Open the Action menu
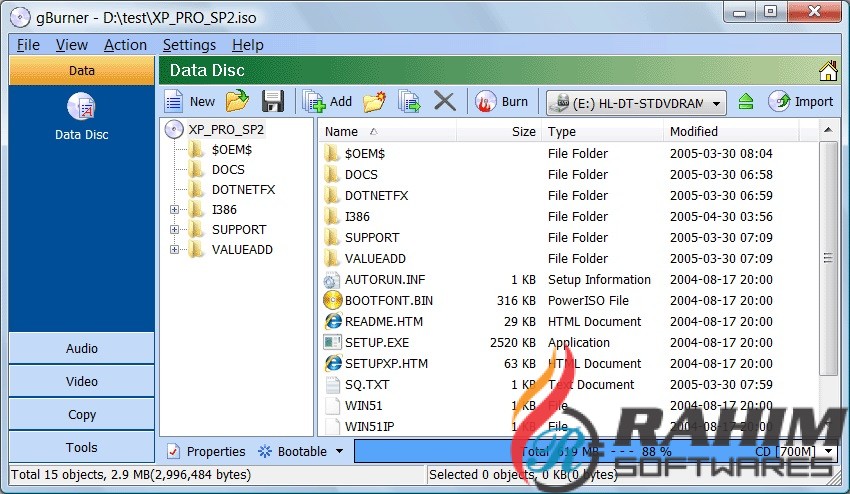The height and width of the screenshot is (494, 850). (125, 45)
